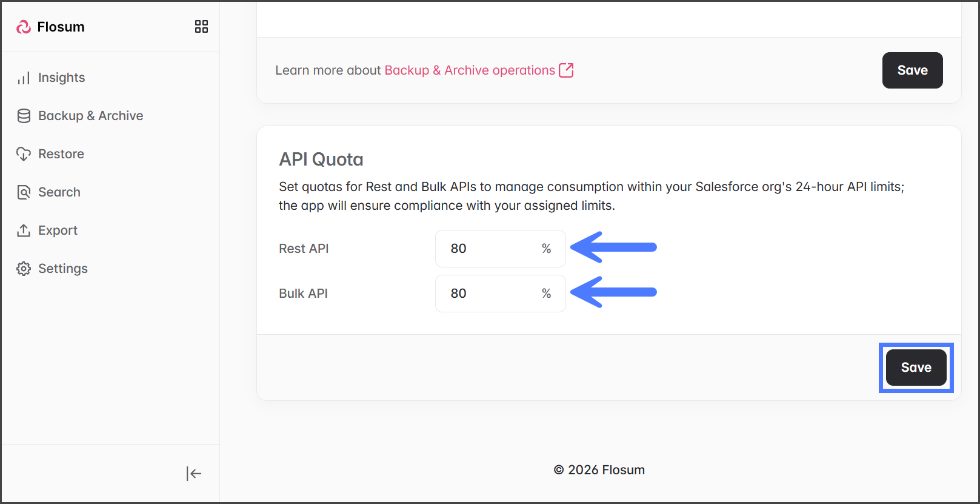Follow the Backup & Archive operations link
980x504 pixels.
tap(469, 70)
